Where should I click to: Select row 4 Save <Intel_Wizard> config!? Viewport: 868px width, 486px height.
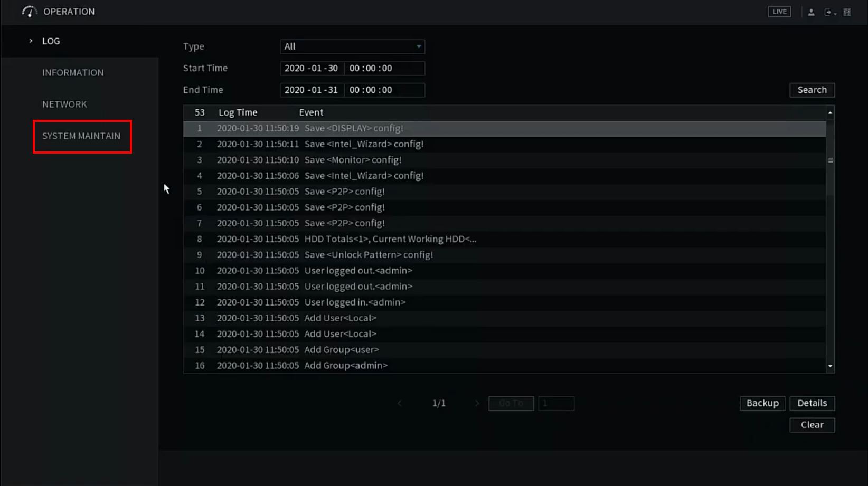504,176
